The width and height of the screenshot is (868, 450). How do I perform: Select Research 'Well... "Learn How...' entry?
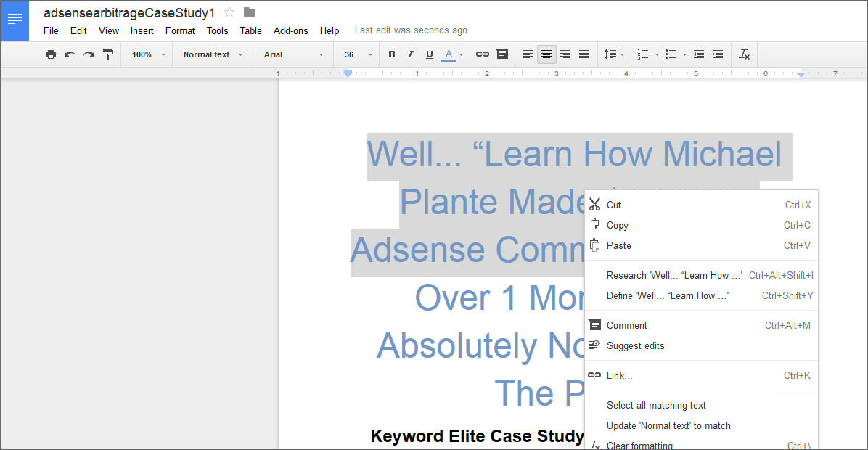click(701, 276)
